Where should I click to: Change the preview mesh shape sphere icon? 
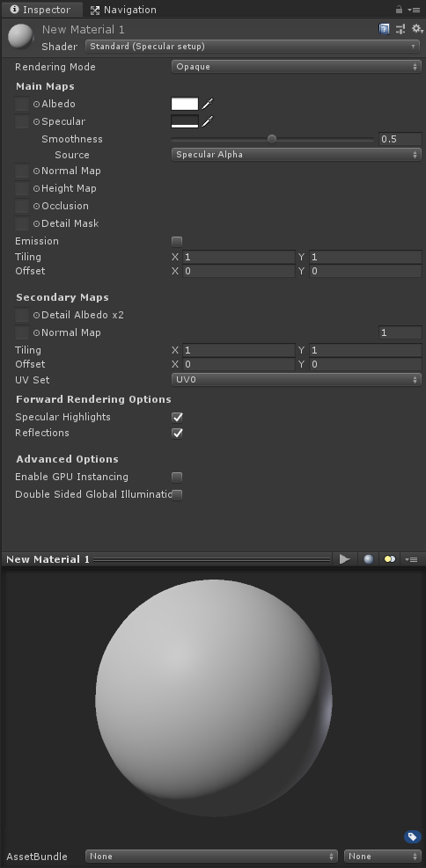(x=369, y=559)
